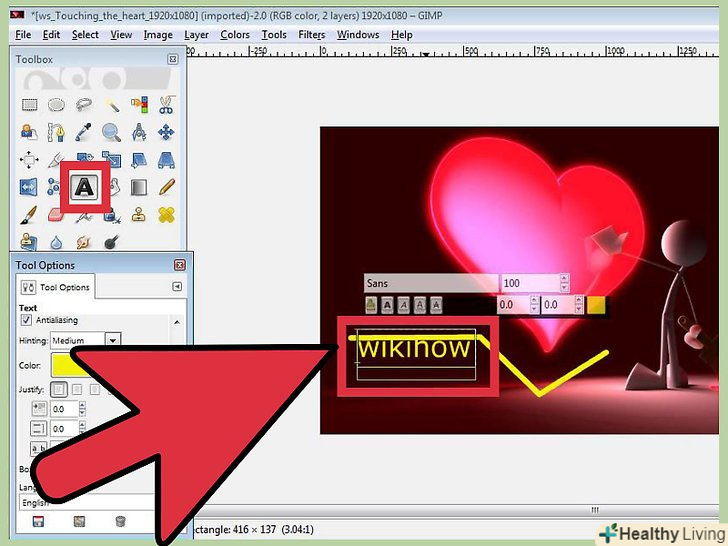728x546 pixels.
Task: Choose the Free Select lasso tool
Action: point(84,104)
